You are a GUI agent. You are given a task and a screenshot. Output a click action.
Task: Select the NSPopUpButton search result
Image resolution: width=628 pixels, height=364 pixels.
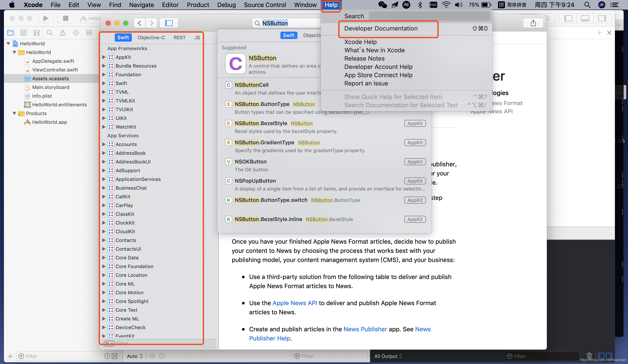click(x=325, y=184)
